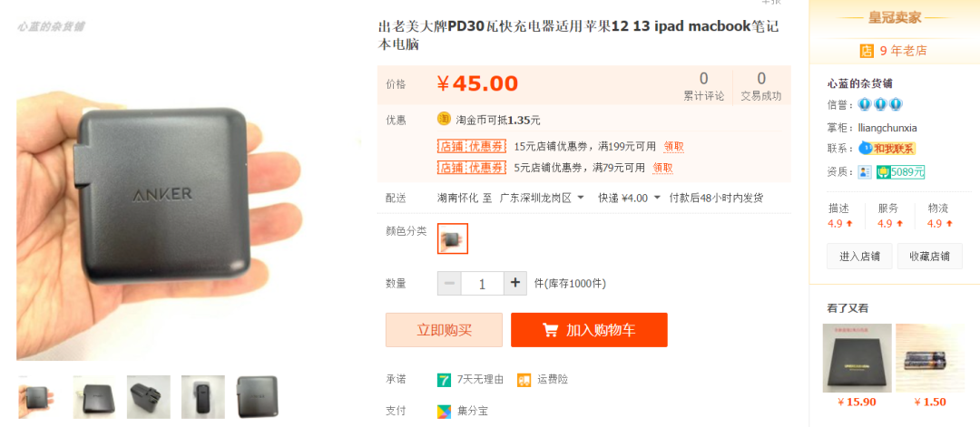Click the 集分宝 colorful payment icon

click(x=444, y=411)
